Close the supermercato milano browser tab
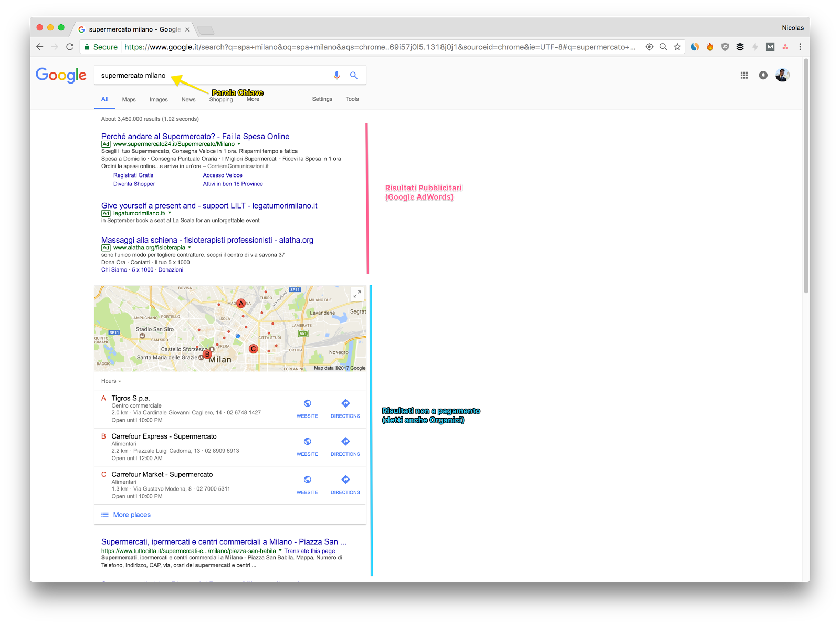Screen dimensions: 840x625 187,29
